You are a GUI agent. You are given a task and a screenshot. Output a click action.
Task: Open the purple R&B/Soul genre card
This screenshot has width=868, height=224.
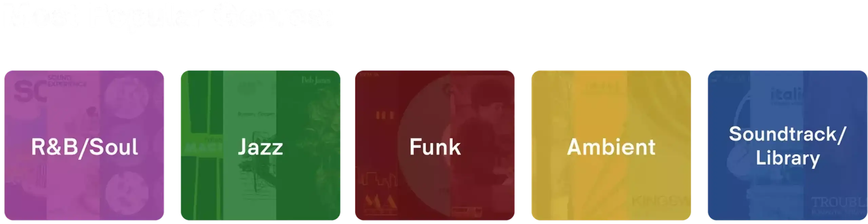pyautogui.click(x=84, y=145)
